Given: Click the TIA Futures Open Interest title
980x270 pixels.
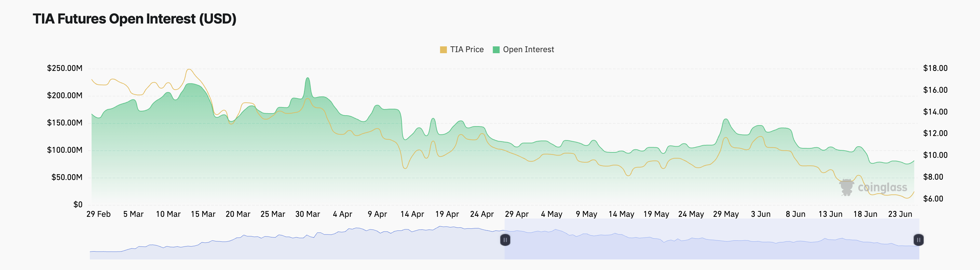Looking at the screenshot, I should tap(134, 19).
